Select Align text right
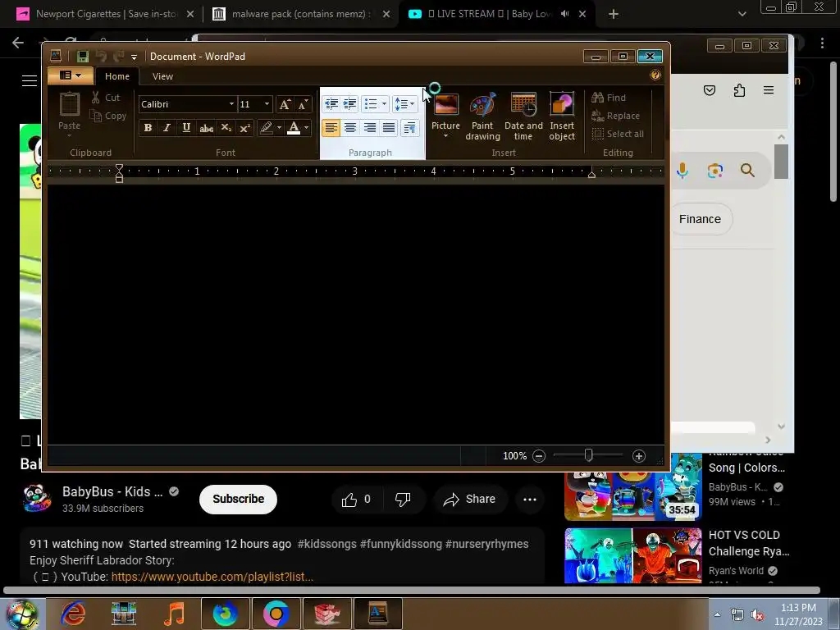Screen dimensions: 840x630 [x=370, y=127]
